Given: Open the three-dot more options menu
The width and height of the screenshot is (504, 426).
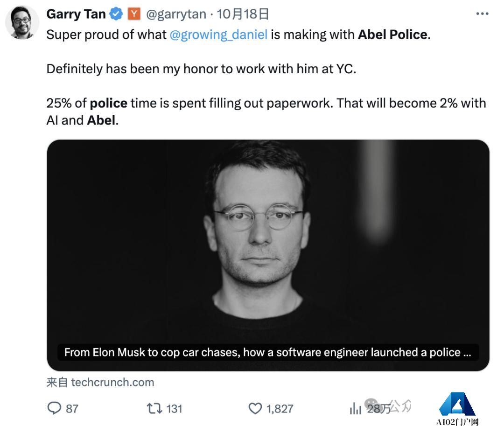Looking at the screenshot, I should tap(482, 14).
